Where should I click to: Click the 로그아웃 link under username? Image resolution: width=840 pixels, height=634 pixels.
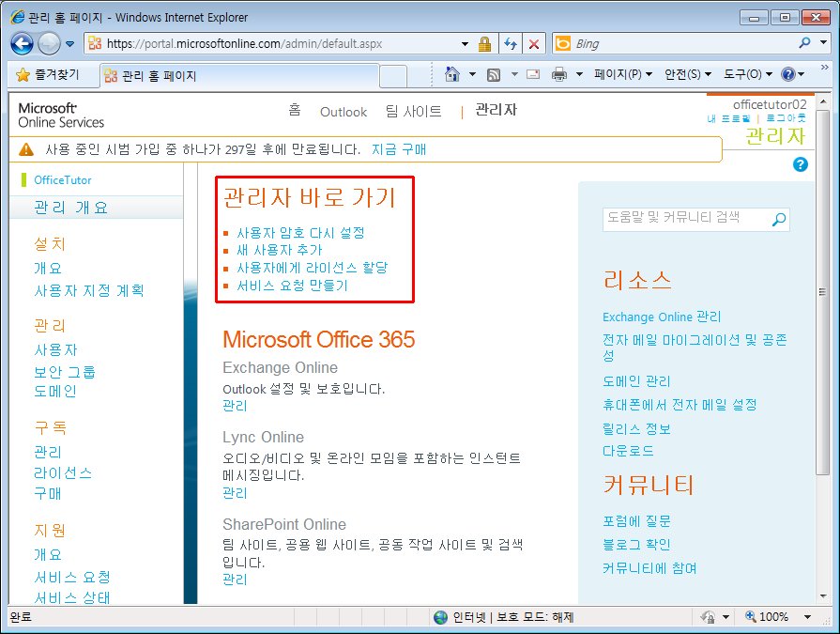coord(787,119)
